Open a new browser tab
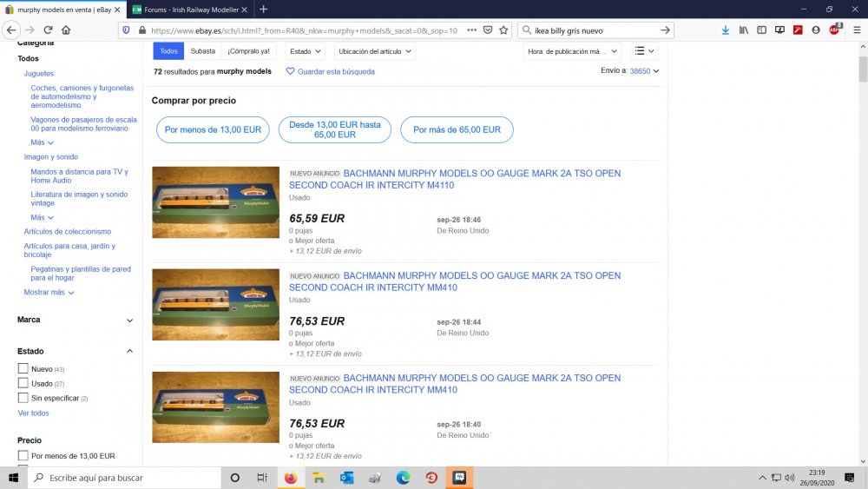This screenshot has width=868, height=489. click(x=263, y=9)
